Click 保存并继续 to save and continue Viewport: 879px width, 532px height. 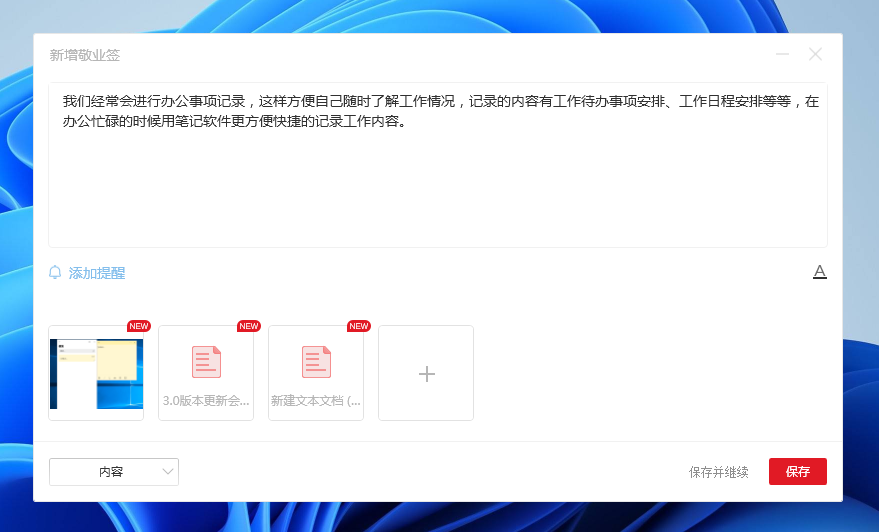point(718,472)
